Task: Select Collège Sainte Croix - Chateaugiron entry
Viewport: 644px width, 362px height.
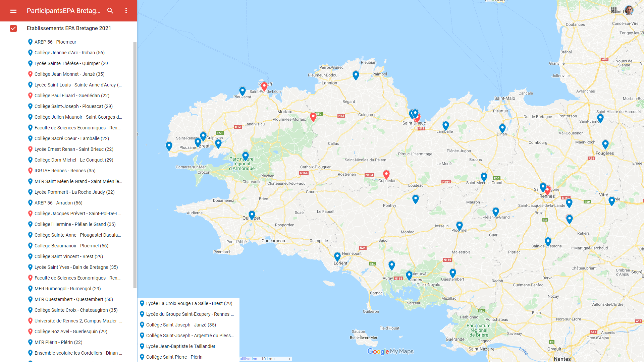Action: coord(76,310)
